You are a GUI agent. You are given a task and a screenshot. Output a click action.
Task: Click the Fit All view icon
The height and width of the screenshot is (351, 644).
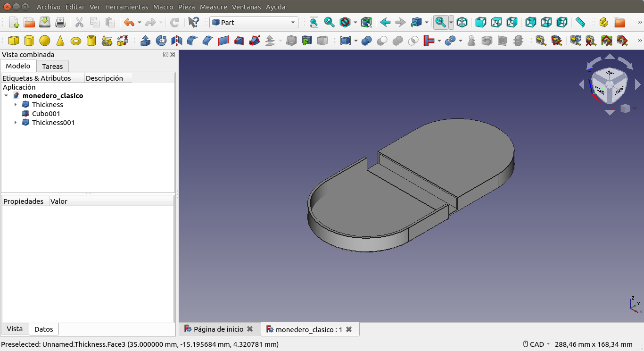[x=314, y=22]
